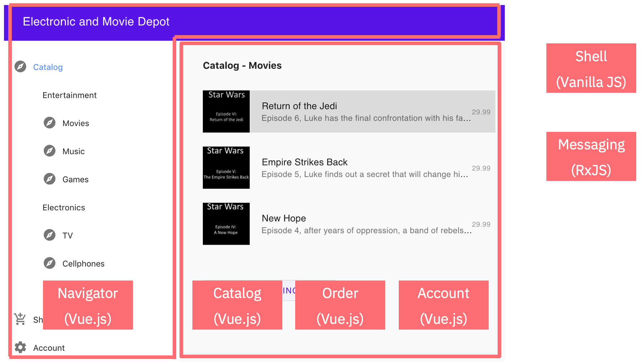Click the shopping cart icon in sidebar

point(20,319)
